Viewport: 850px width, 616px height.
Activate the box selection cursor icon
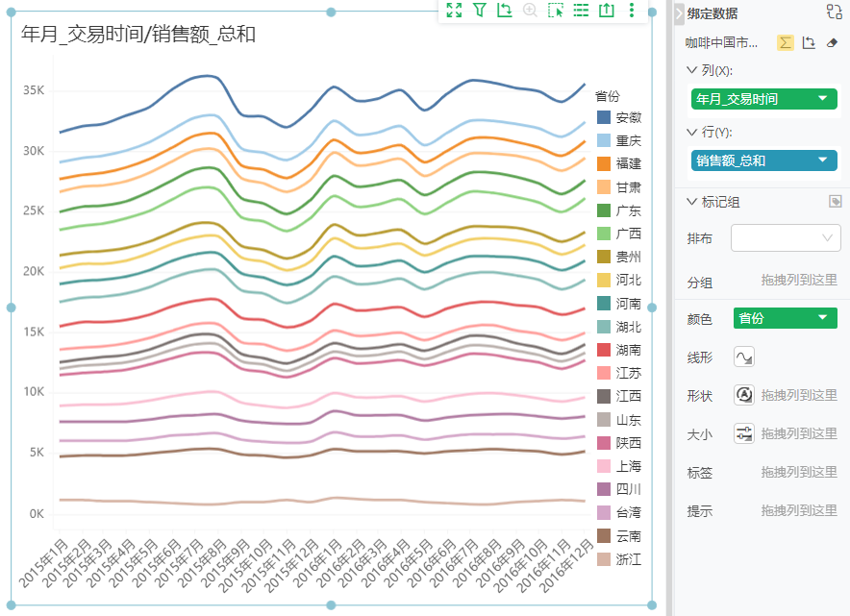(x=556, y=10)
